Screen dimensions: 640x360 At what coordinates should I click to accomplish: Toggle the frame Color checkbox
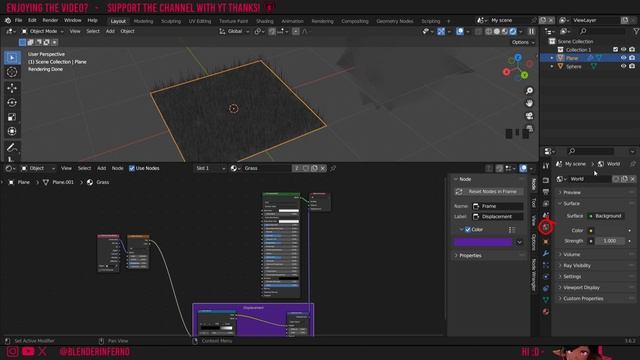pos(468,229)
